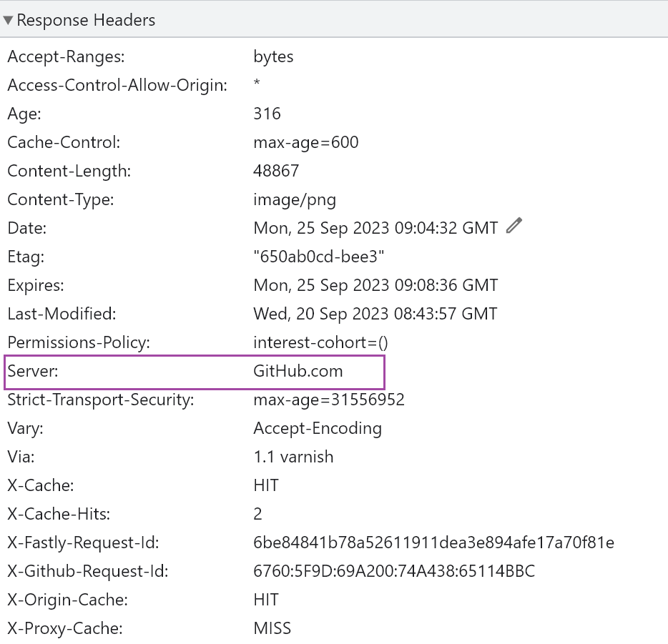Click the Expires header date value
This screenshot has height=644, width=668.
pyautogui.click(x=375, y=286)
